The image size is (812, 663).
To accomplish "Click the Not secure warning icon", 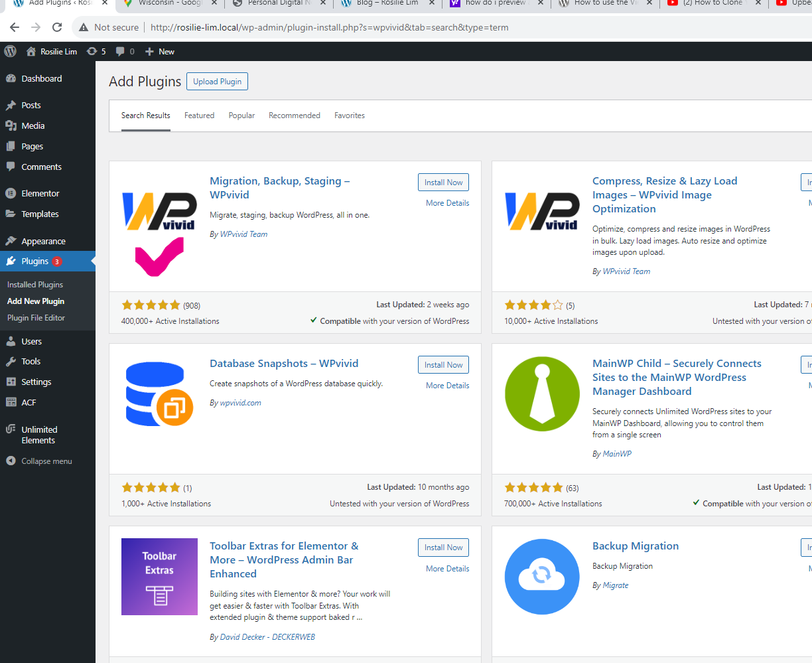I will (x=84, y=27).
